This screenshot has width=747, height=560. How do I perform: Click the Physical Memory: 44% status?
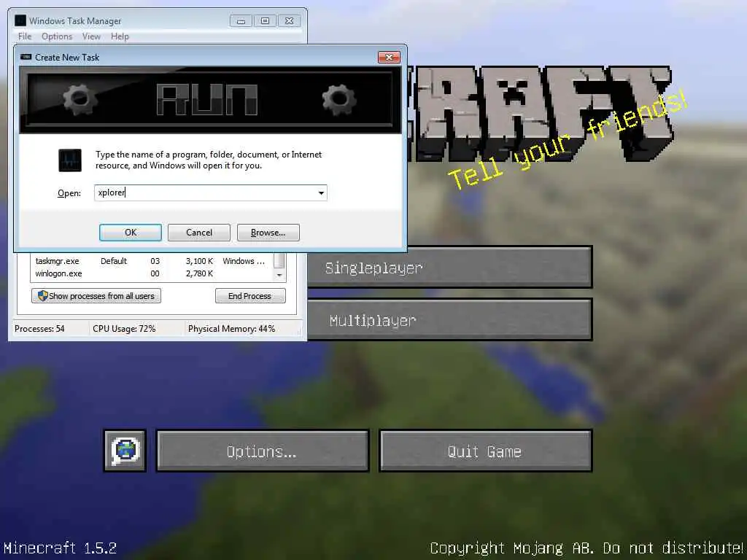[231, 329]
